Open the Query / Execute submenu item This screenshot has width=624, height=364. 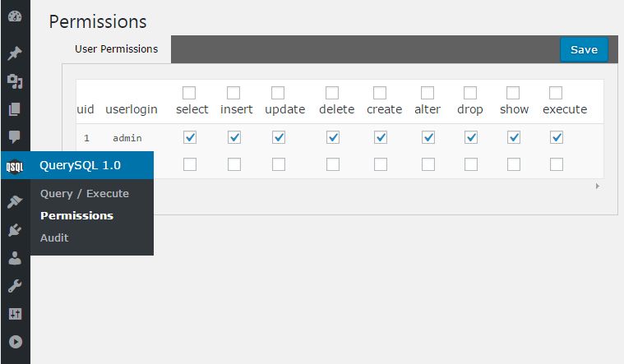tap(85, 194)
